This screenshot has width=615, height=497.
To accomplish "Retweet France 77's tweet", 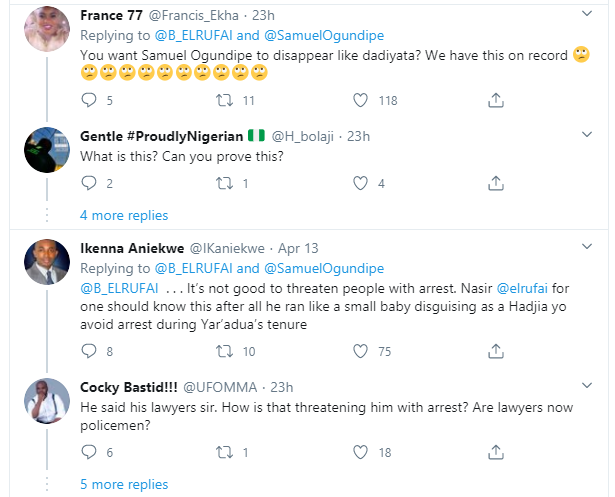I will (x=224, y=100).
